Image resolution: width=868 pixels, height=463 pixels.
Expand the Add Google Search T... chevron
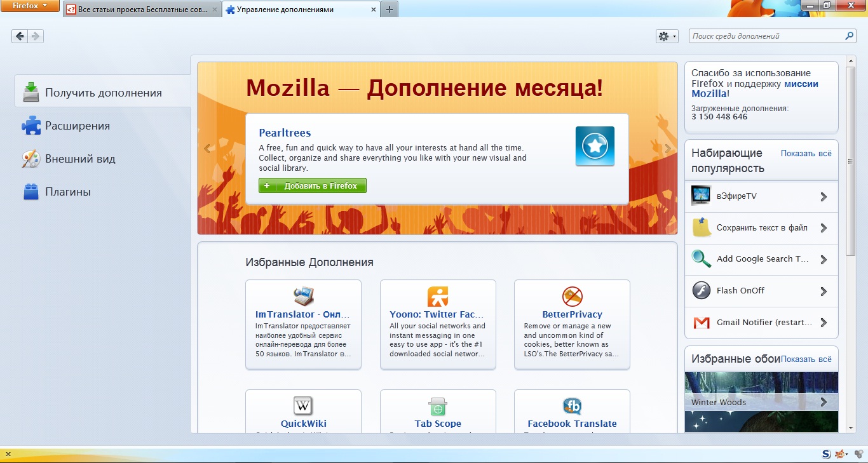coord(824,259)
